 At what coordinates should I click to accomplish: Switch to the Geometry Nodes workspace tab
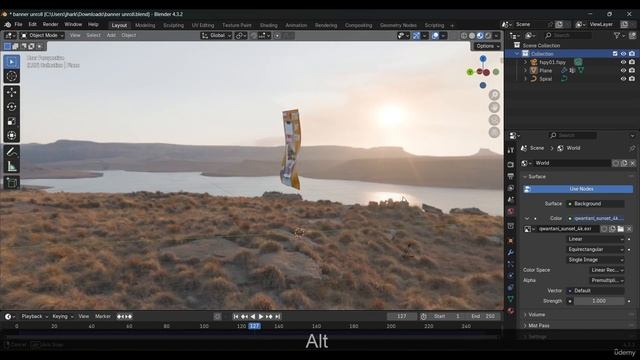click(398, 25)
